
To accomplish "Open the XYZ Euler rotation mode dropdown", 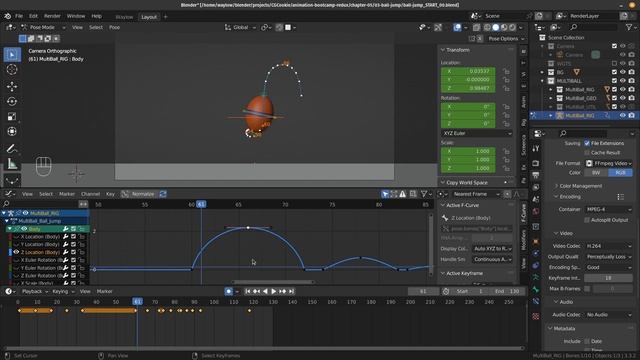I will [476, 133].
